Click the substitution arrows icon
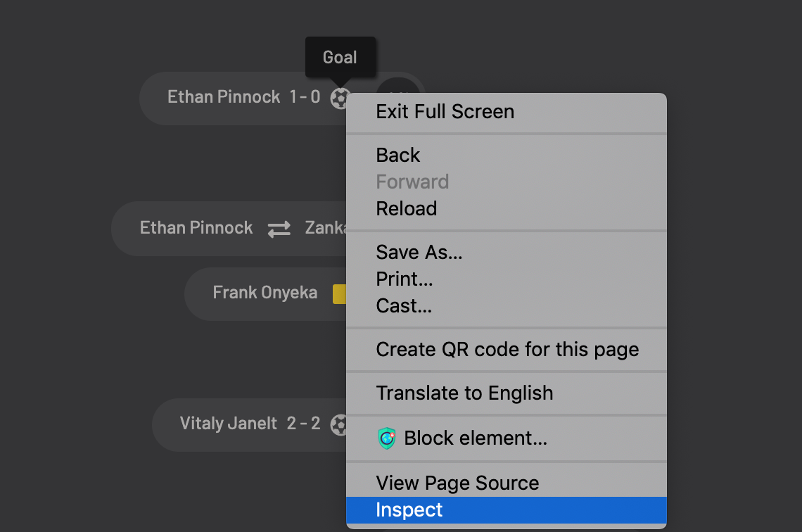The image size is (802, 532). pyautogui.click(x=279, y=229)
